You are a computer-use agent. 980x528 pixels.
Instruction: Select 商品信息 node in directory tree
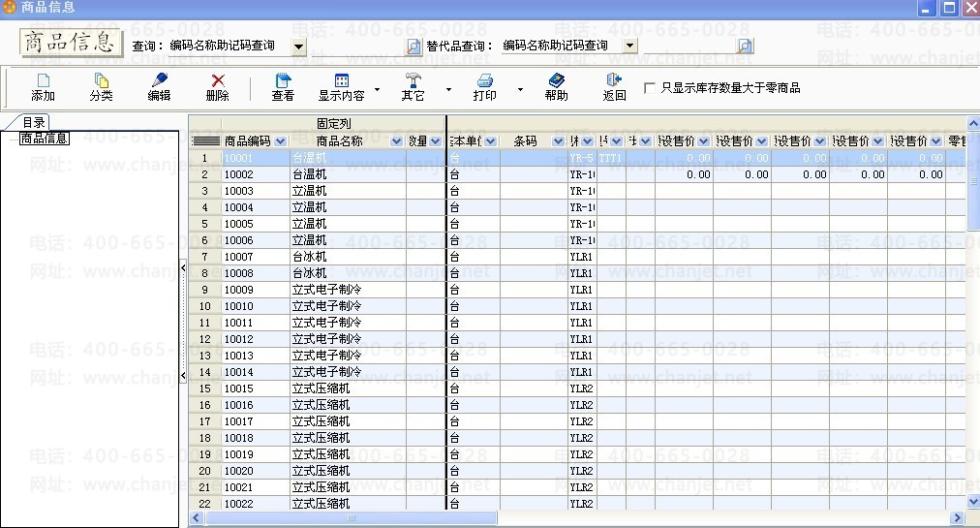(44, 139)
